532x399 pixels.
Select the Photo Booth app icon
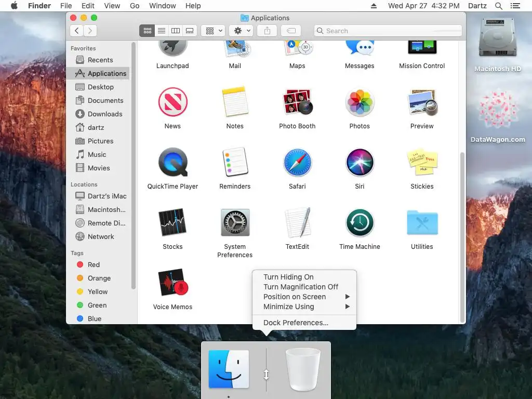297,102
